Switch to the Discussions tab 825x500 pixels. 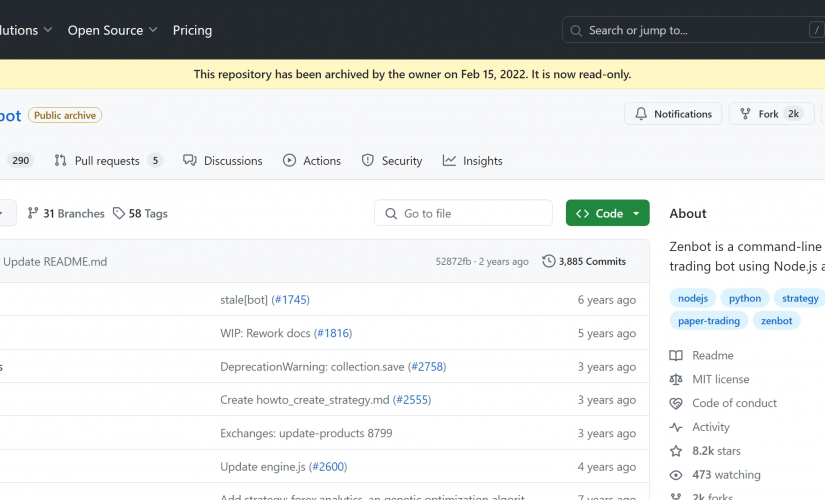[223, 161]
